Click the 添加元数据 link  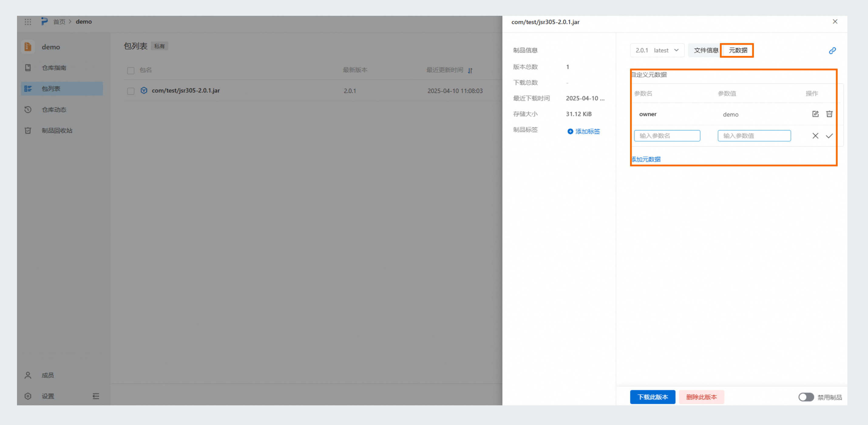[646, 159]
